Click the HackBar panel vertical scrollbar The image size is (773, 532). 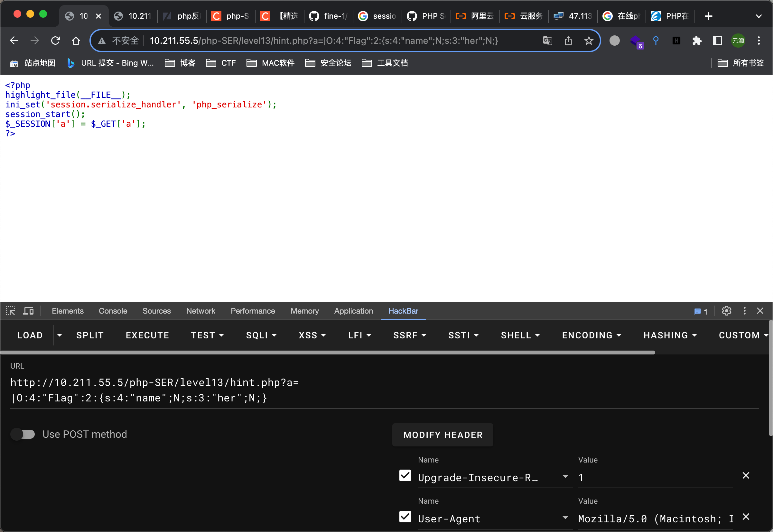pyautogui.click(x=771, y=378)
